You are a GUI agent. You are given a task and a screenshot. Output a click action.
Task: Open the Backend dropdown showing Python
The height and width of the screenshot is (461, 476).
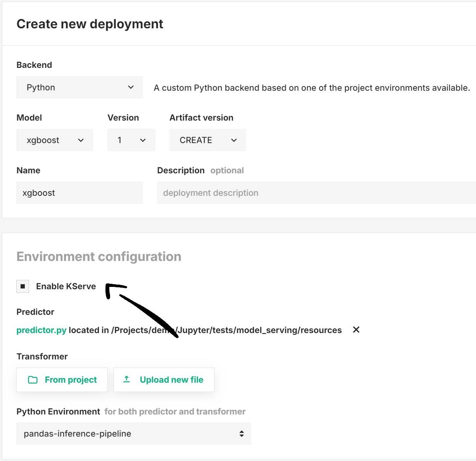(79, 87)
